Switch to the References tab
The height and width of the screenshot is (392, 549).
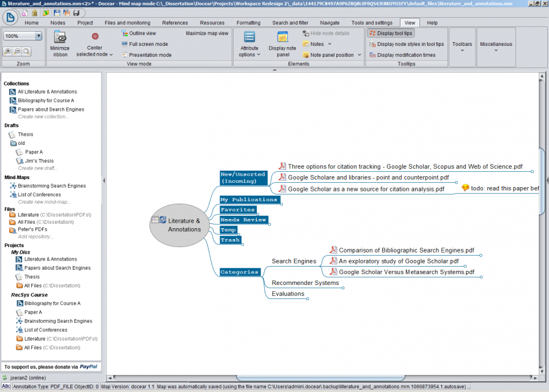tap(175, 23)
